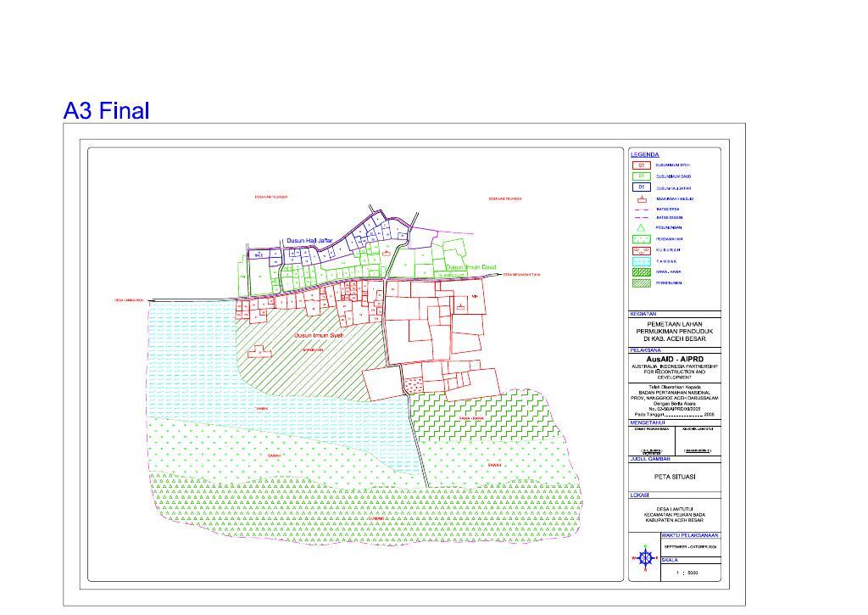
Task: Click the 'Dusun Imum Daud' map label
Action: [x=471, y=267]
